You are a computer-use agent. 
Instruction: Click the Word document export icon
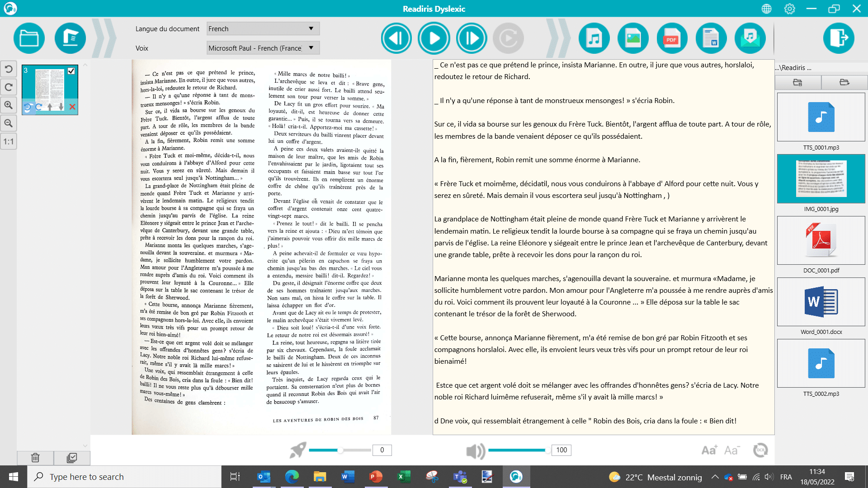coord(711,38)
